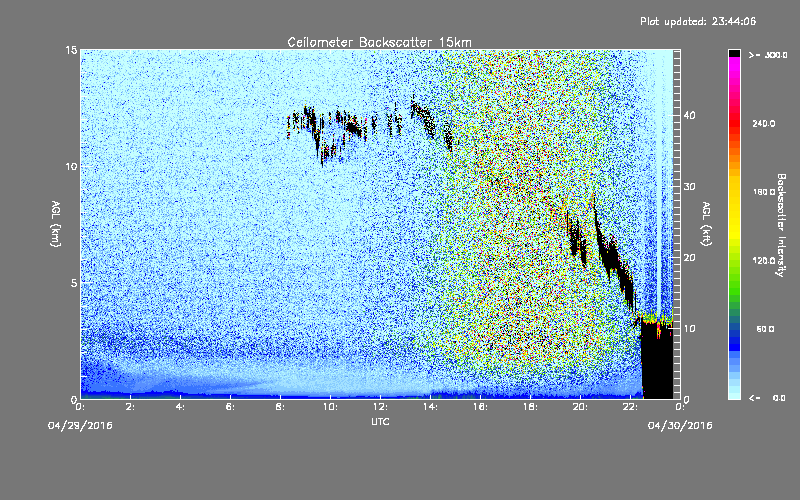
Task: Click the '<= 0.0' colorbar minimum label
Action: tap(768, 397)
